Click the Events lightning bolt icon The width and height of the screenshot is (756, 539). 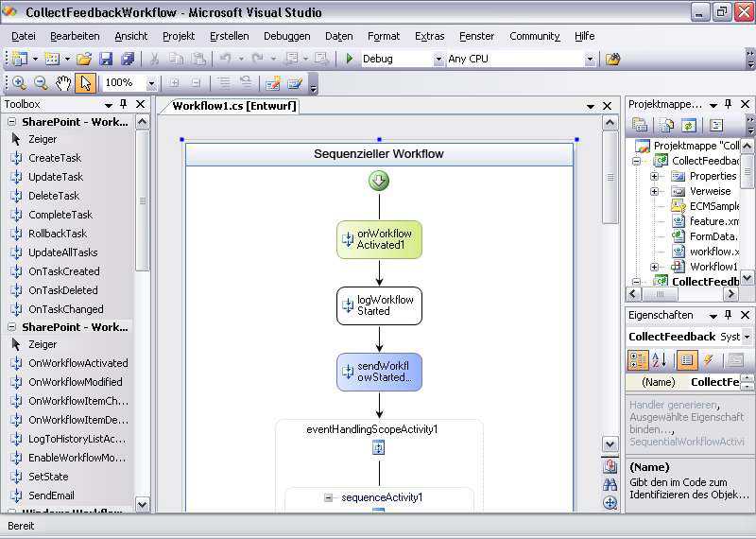[708, 360]
